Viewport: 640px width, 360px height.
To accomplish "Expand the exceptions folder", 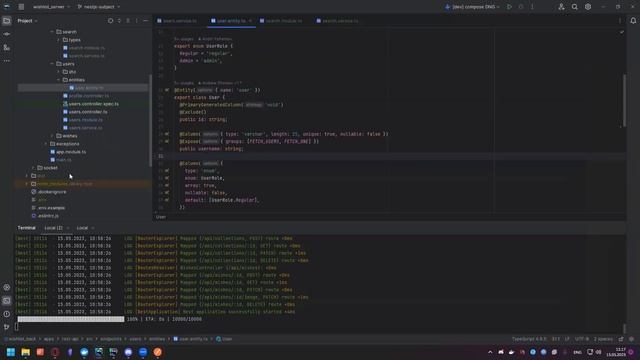I will pos(46,144).
